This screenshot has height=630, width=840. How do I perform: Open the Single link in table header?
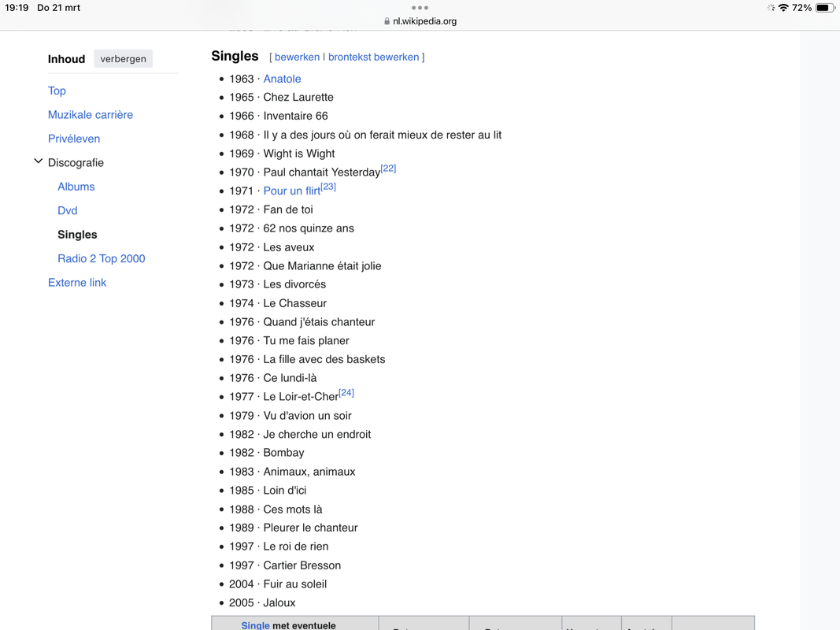[256, 625]
